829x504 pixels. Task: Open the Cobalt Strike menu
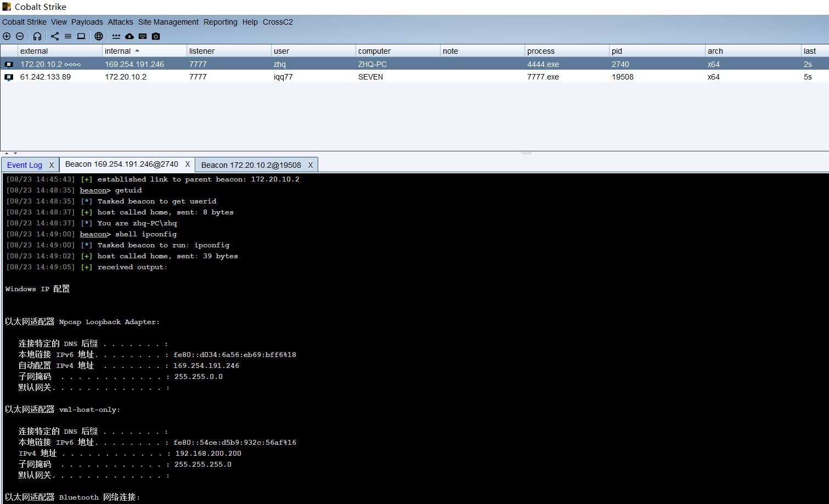click(24, 22)
